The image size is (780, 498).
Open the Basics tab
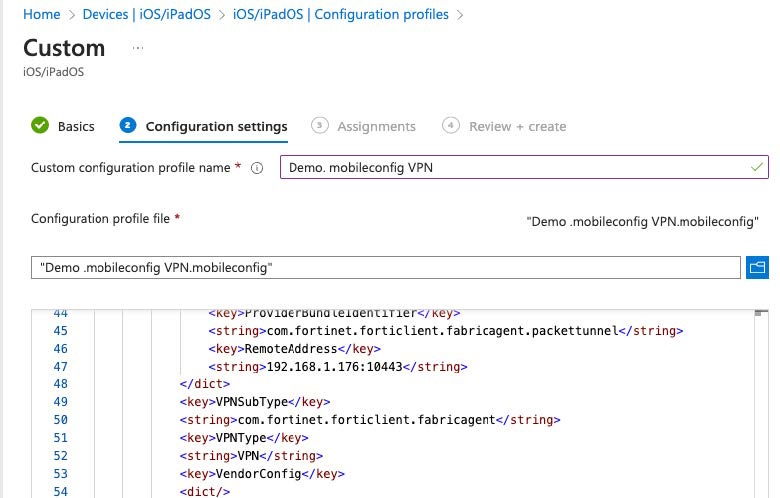point(76,126)
